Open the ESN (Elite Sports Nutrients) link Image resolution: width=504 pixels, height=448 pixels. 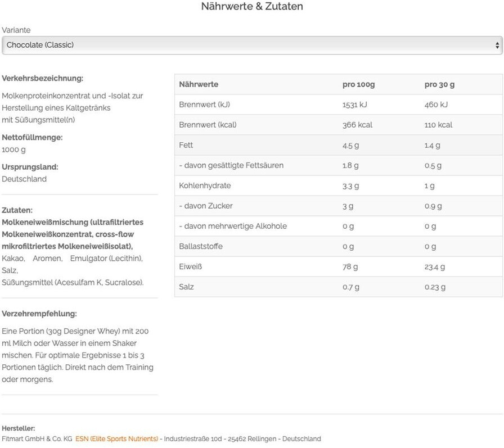(x=116, y=438)
